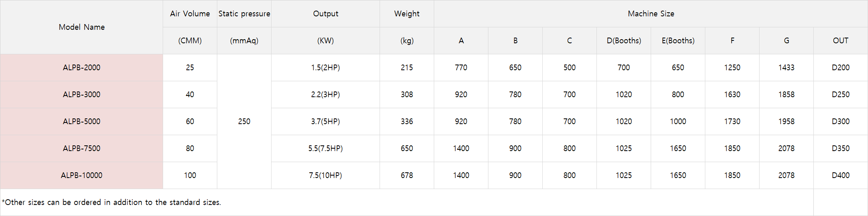Click the Weight column header
Screen dimensions: 868x216
407,13
